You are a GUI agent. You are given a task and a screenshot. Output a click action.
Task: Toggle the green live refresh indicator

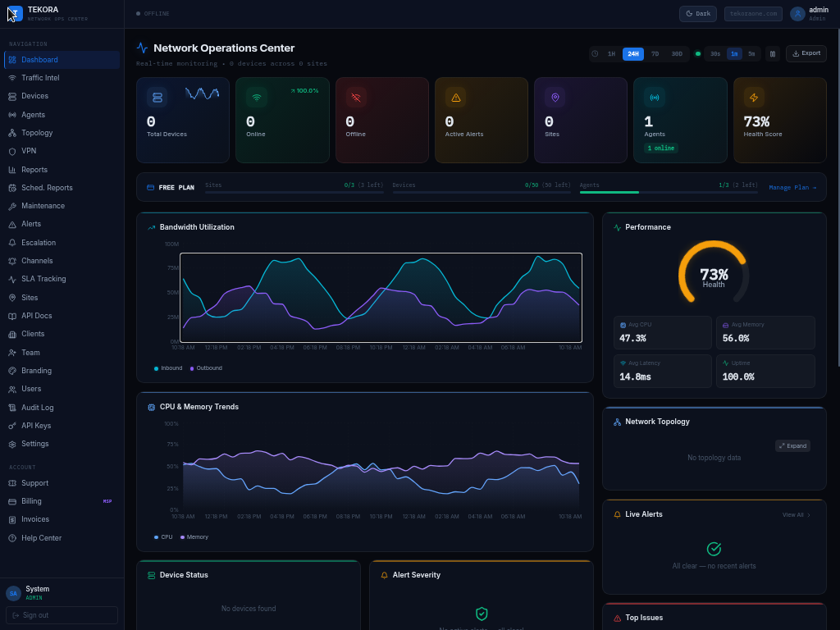point(697,53)
